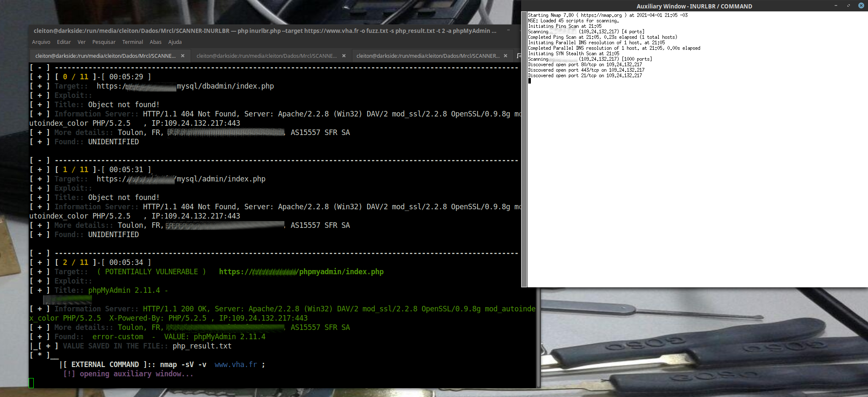The width and height of the screenshot is (868, 397).
Task: Close the first SCANNER-INURLBR terminal tab
Action: (182, 55)
